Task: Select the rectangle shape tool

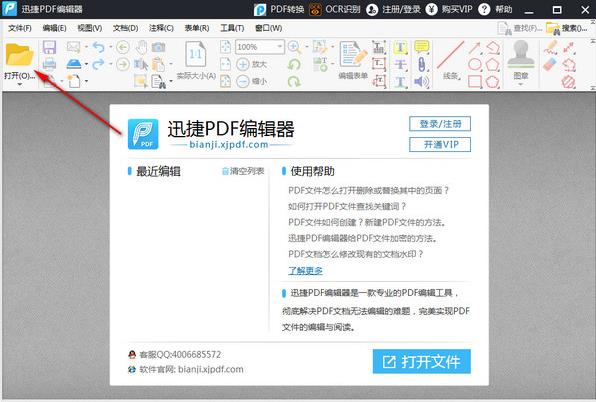Action: (475, 81)
